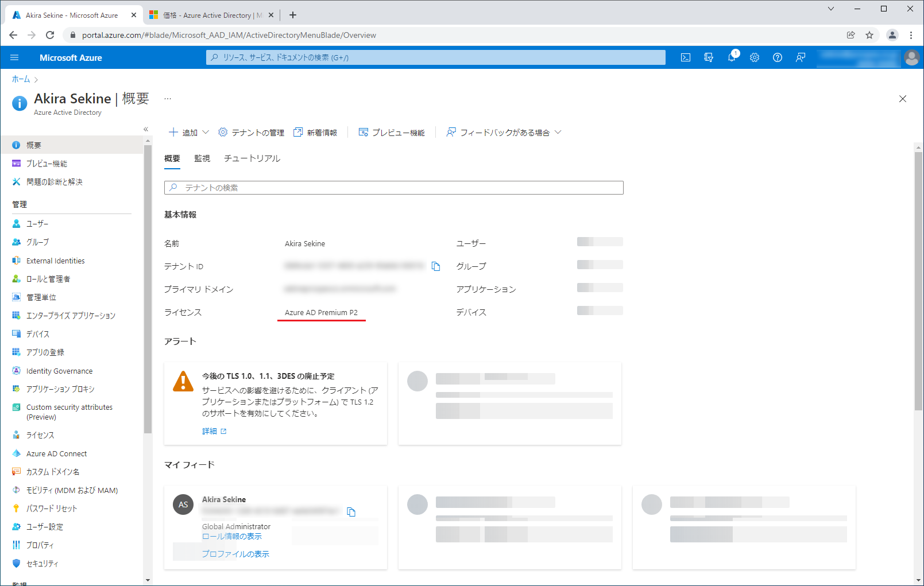Share this page via browser share icon
924x586 pixels.
coord(851,35)
